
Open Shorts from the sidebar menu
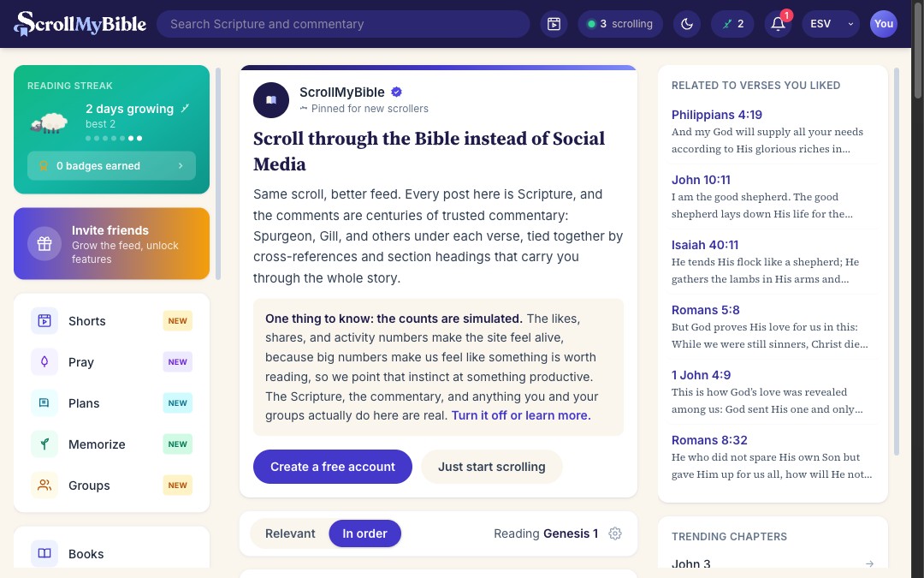(x=111, y=321)
